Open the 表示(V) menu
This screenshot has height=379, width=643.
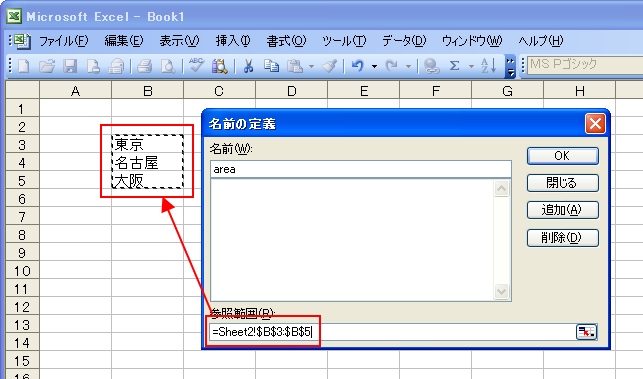(x=179, y=41)
